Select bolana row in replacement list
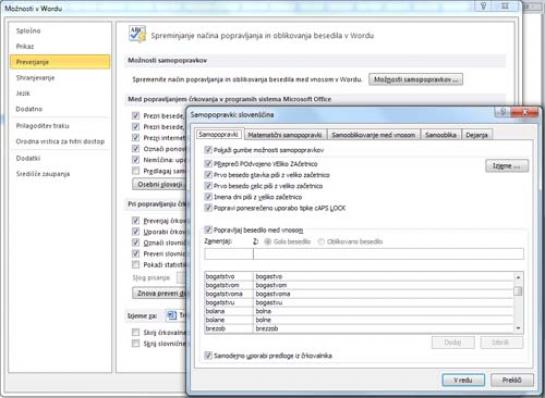545x398 pixels. (x=359, y=311)
